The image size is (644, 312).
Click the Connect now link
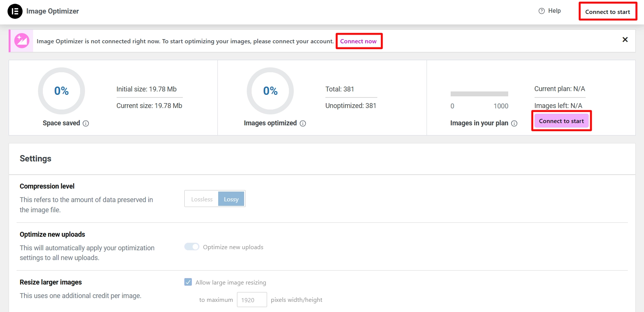(358, 41)
